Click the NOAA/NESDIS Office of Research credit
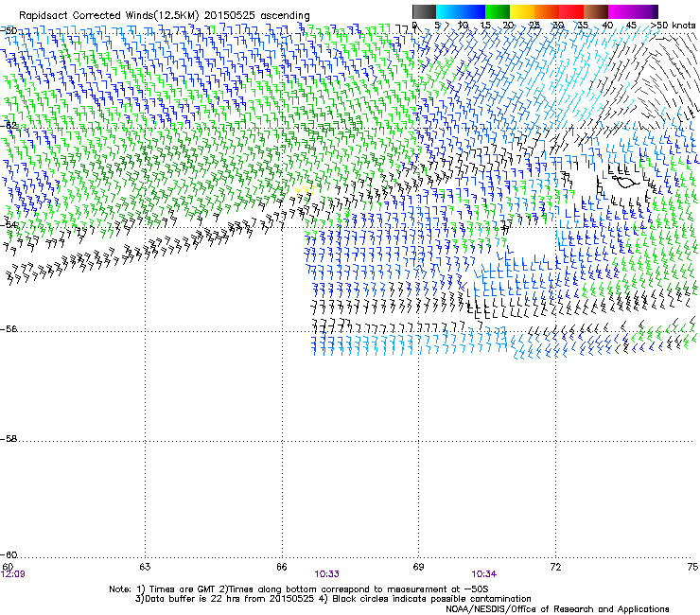Screen dimensions: 700x615 click(x=557, y=609)
